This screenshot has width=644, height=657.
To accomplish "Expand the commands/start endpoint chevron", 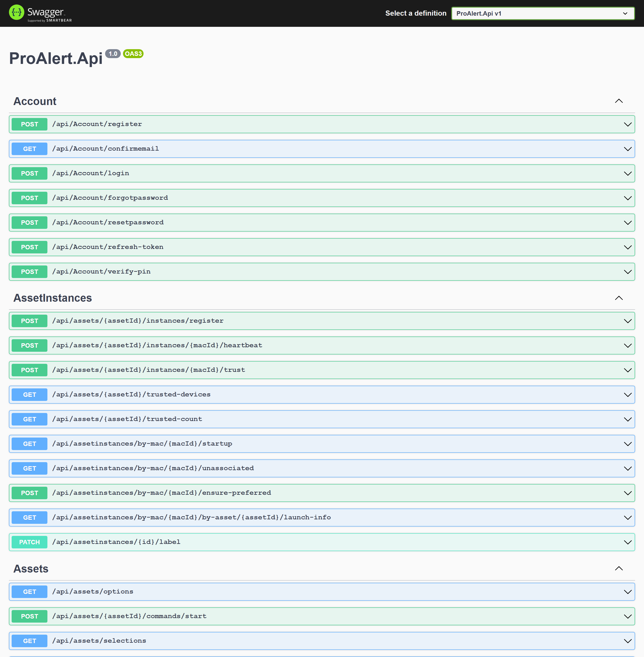I will point(628,617).
